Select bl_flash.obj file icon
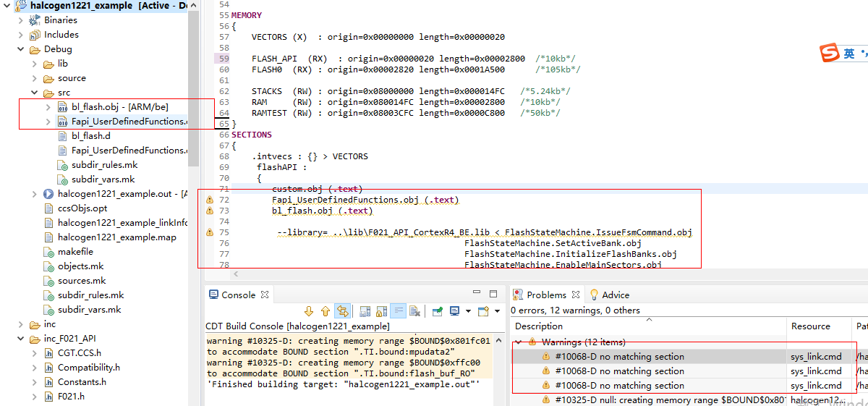 [63, 107]
